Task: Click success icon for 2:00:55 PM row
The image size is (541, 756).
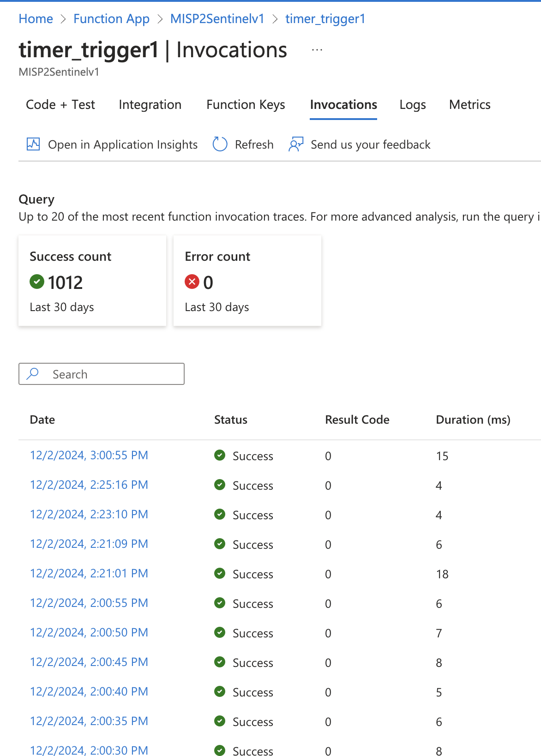Action: click(x=220, y=603)
